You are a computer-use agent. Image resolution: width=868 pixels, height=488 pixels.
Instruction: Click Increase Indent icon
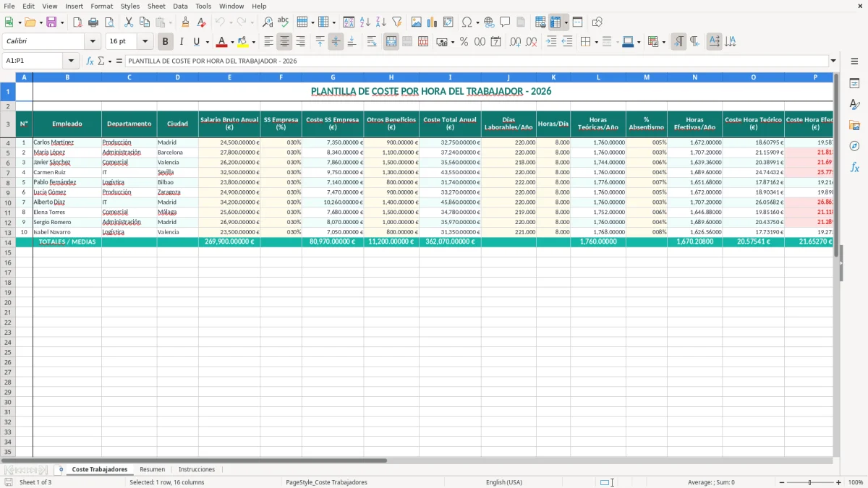point(551,42)
